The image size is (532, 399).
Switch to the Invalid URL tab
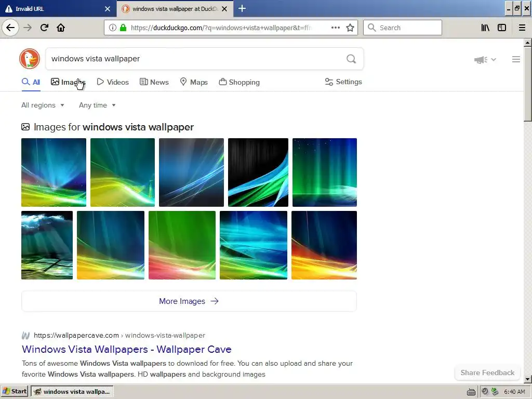click(x=58, y=8)
